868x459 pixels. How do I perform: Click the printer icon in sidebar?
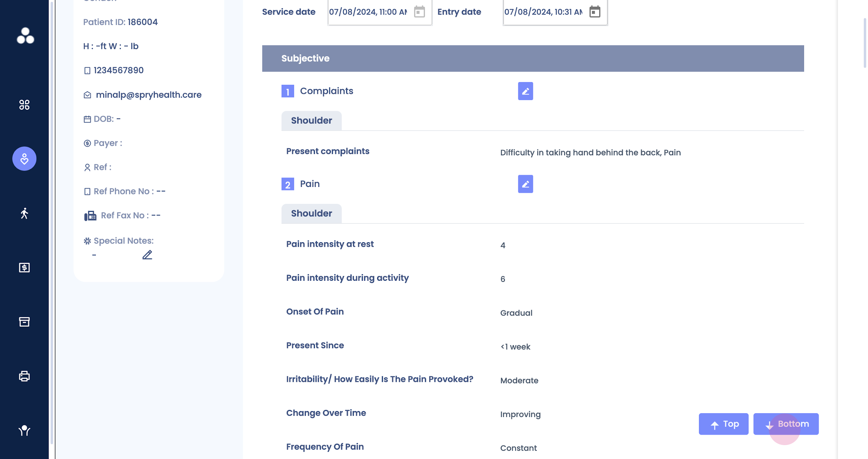click(24, 376)
